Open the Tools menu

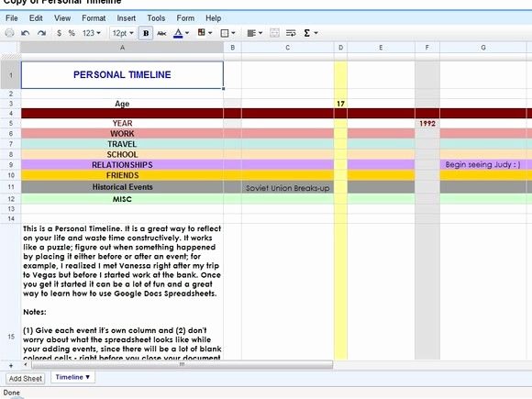coord(156,18)
